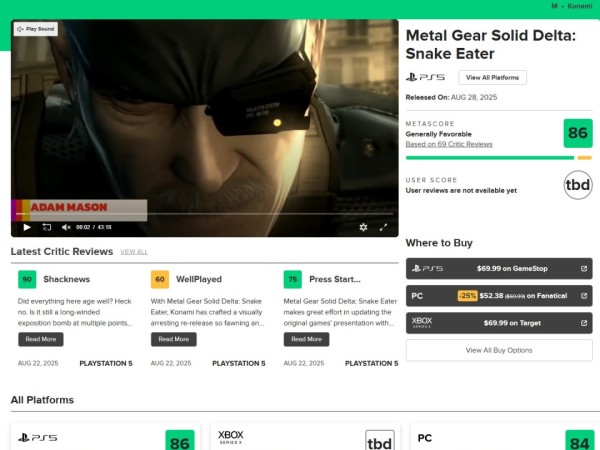
Task: Open $52.38 on Fanatical PC buy option
Action: [x=499, y=296]
